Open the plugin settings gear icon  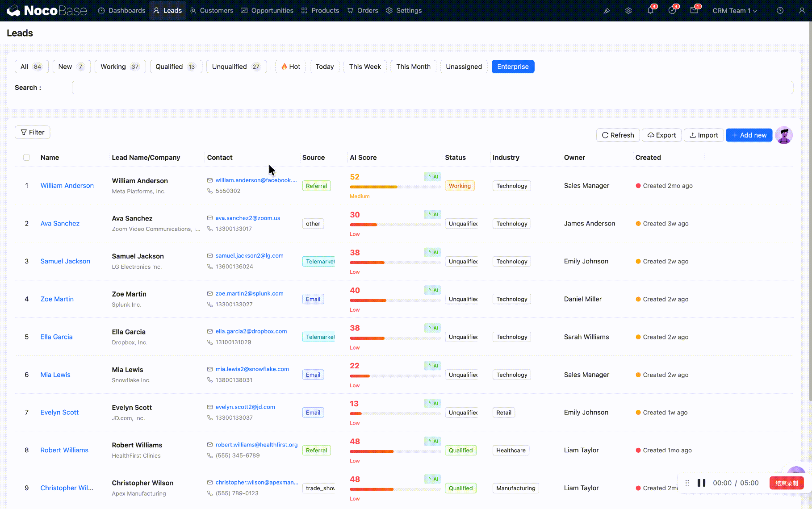click(x=628, y=11)
